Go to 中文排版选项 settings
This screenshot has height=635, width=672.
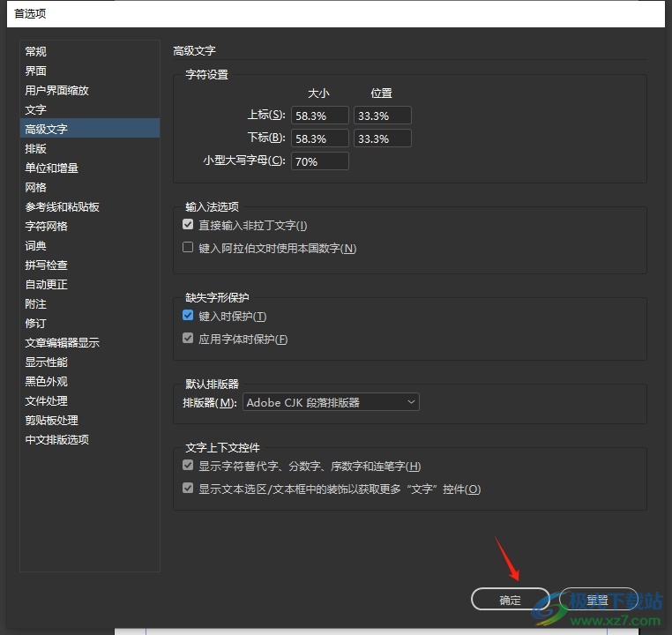(x=90, y=439)
